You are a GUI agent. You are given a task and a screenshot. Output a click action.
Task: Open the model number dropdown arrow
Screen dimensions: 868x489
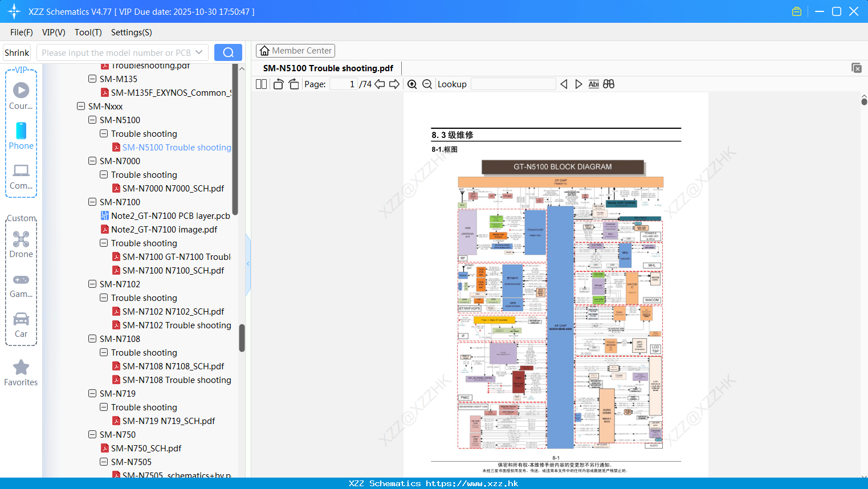pyautogui.click(x=199, y=52)
